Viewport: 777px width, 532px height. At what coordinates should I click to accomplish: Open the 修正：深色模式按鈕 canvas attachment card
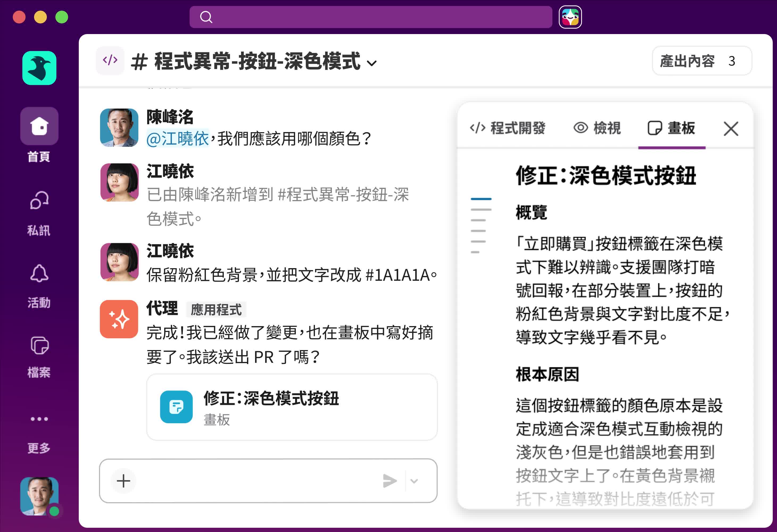point(292,407)
